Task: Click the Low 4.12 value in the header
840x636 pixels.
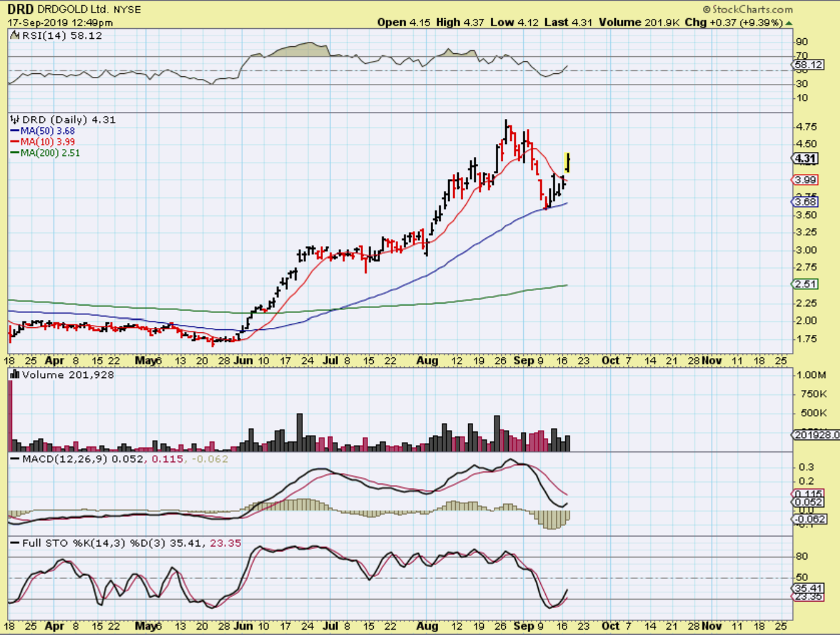Action: 515,23
